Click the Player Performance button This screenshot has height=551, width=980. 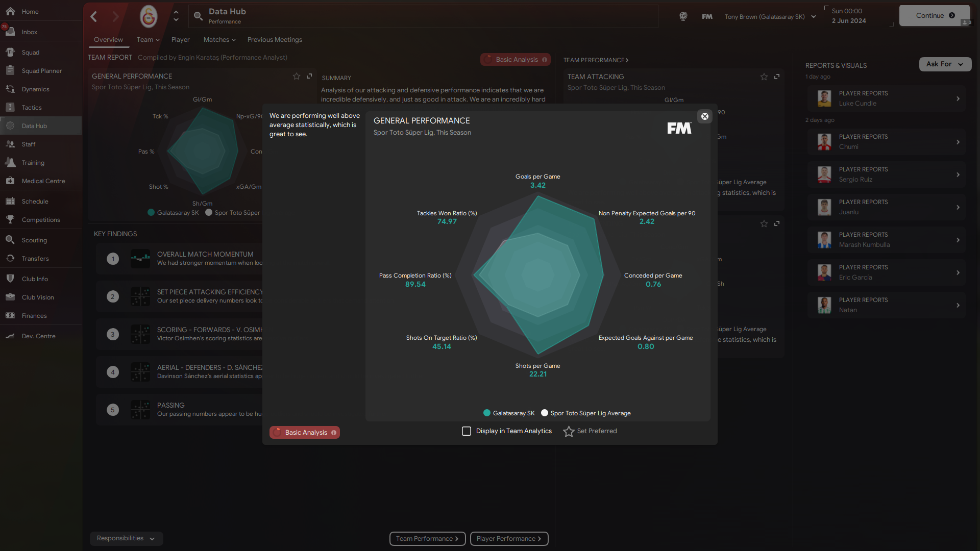pyautogui.click(x=509, y=539)
